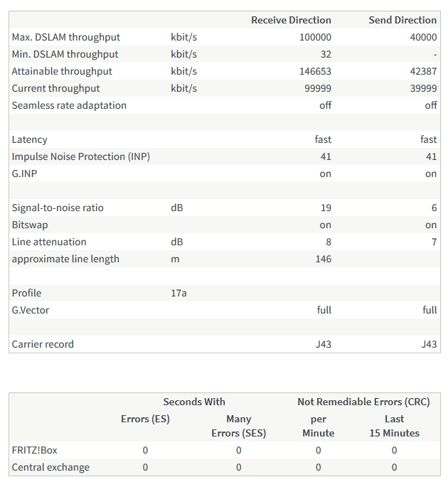
Task: Click the Send Direction column header
Action: pyautogui.click(x=402, y=20)
